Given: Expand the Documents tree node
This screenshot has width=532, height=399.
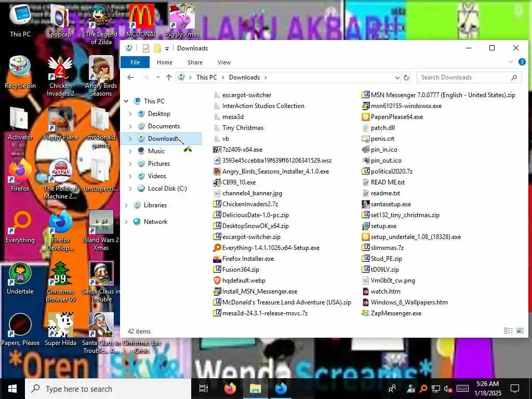Looking at the screenshot, I should 130,126.
